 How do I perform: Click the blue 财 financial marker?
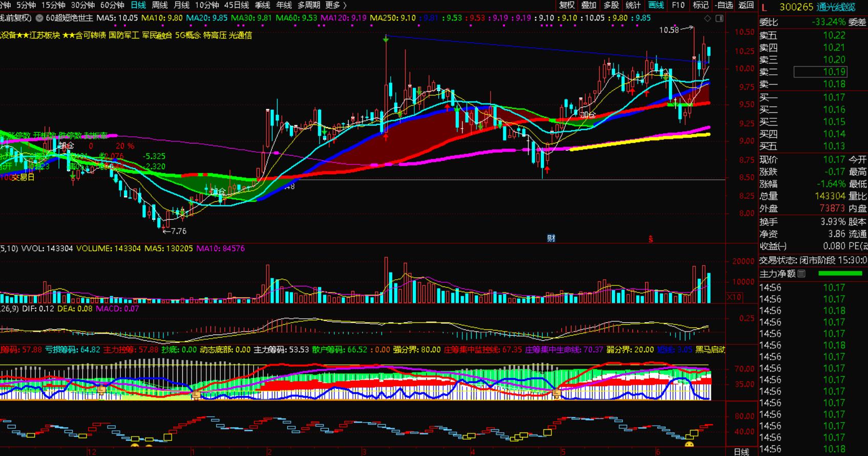pos(551,238)
